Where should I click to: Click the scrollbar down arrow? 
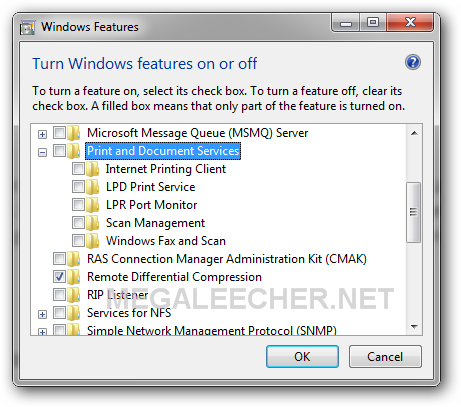pyautogui.click(x=414, y=327)
